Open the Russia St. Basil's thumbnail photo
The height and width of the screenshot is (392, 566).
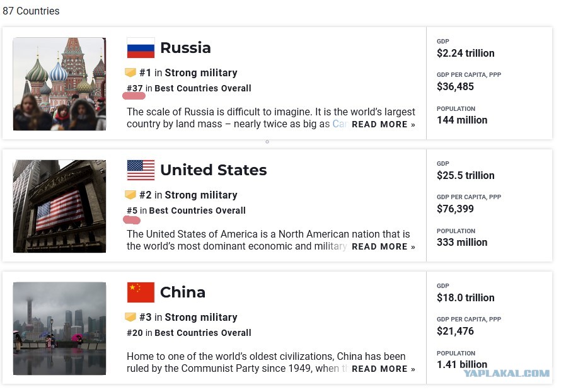[x=59, y=84]
